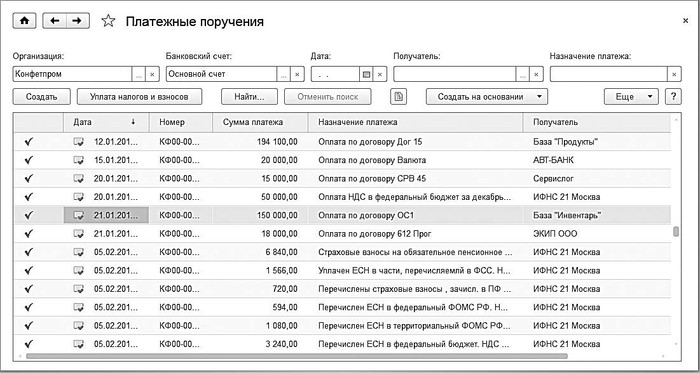Click the horizontal scrollbar under the table
The image size is (700, 373).
(x=297, y=356)
